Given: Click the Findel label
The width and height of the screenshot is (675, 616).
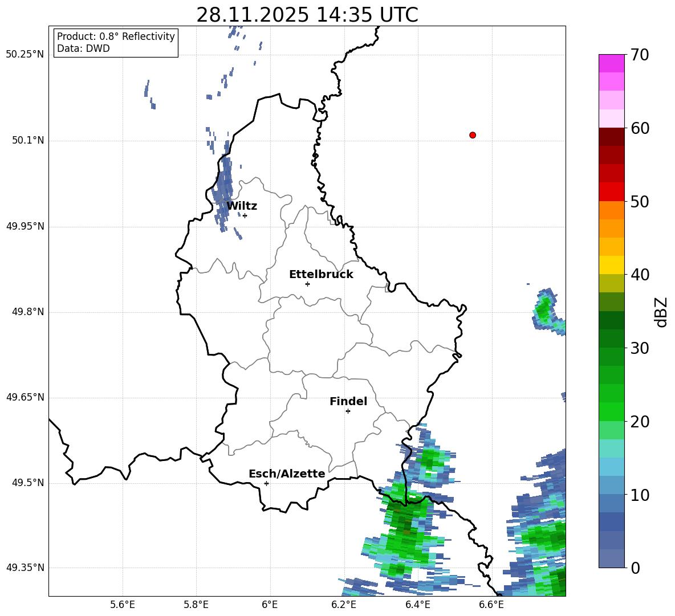Looking at the screenshot, I should tap(348, 401).
